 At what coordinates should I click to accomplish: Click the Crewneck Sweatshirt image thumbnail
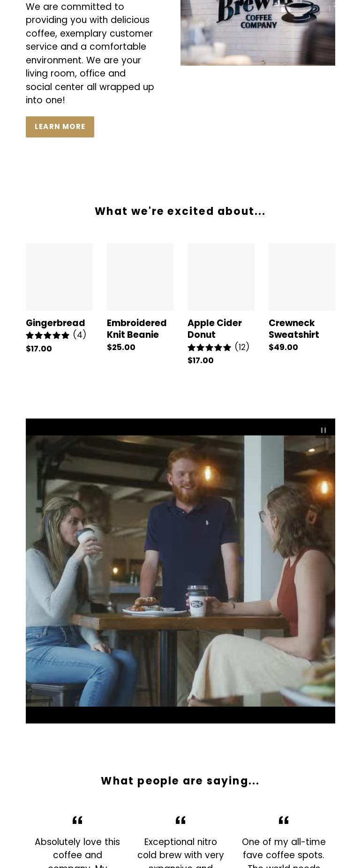302,277
